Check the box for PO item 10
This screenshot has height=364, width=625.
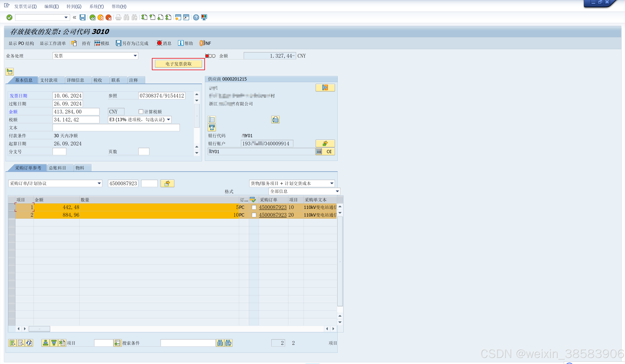[x=254, y=207]
